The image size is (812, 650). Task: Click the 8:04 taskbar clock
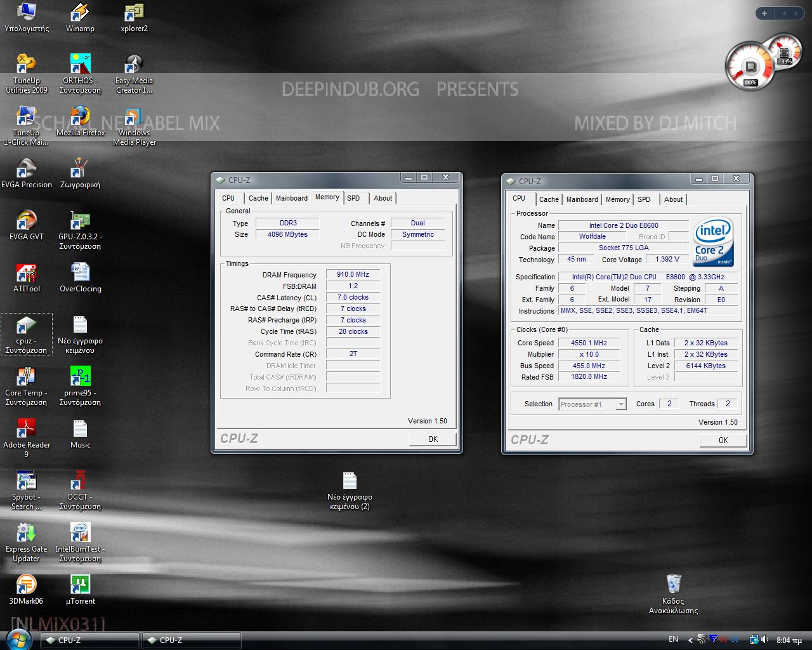[x=789, y=640]
